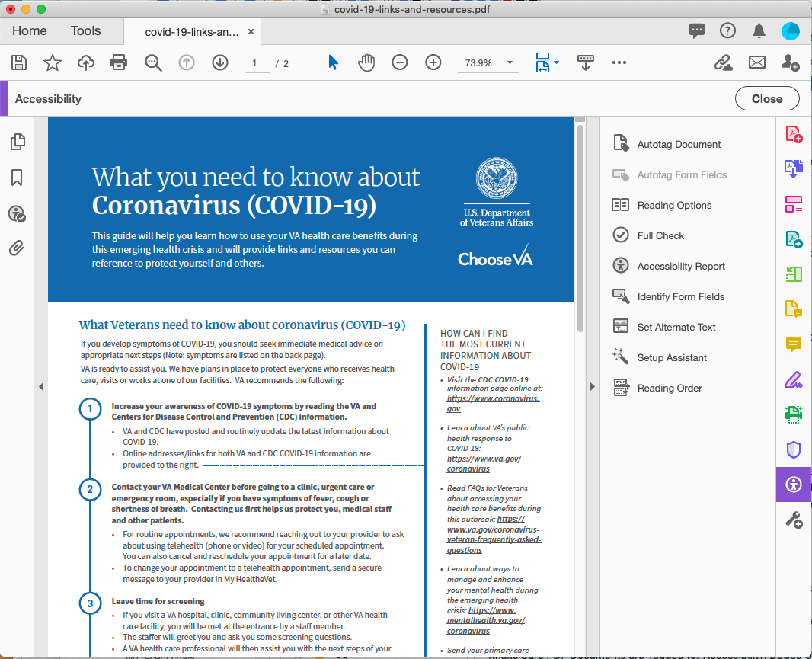Click the document vertical scrollbar thumb

tap(580, 228)
